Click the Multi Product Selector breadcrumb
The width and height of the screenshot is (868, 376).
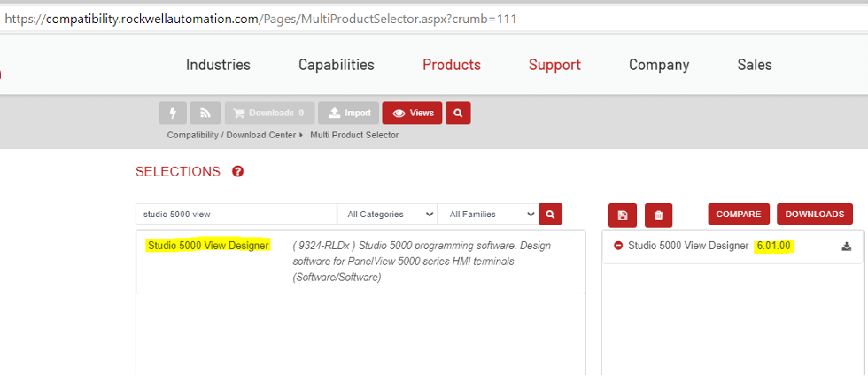(x=354, y=135)
